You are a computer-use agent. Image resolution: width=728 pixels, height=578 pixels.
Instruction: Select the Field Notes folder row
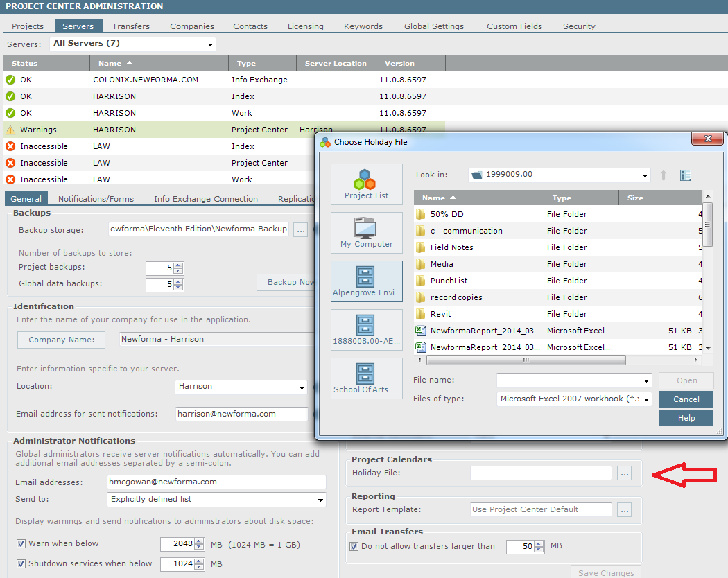point(557,247)
